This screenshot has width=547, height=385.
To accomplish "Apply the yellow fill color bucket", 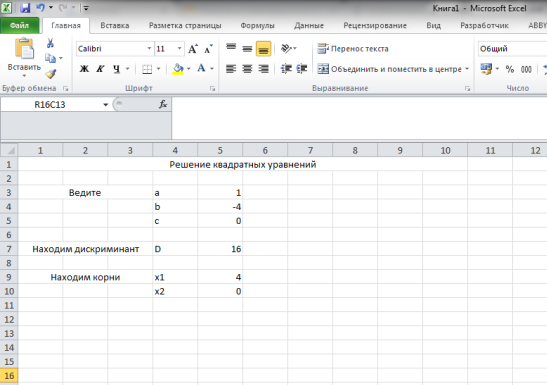I will click(x=178, y=69).
